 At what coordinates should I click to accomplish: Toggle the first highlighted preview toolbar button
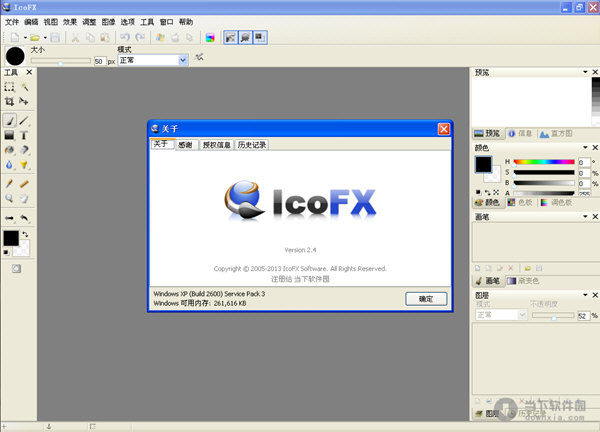pyautogui.click(x=231, y=37)
